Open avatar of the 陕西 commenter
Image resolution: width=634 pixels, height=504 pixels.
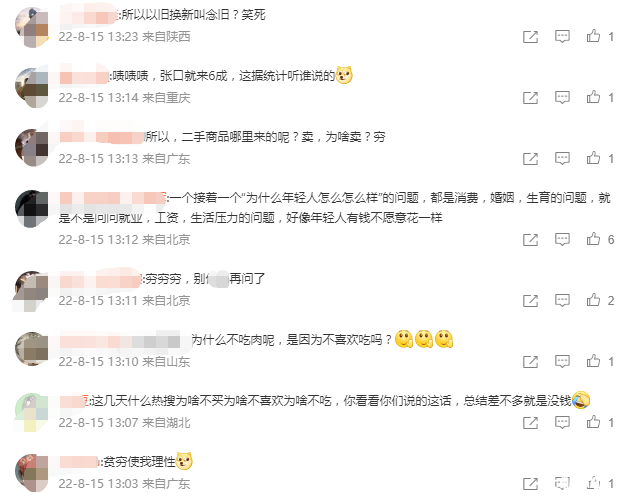(32, 27)
